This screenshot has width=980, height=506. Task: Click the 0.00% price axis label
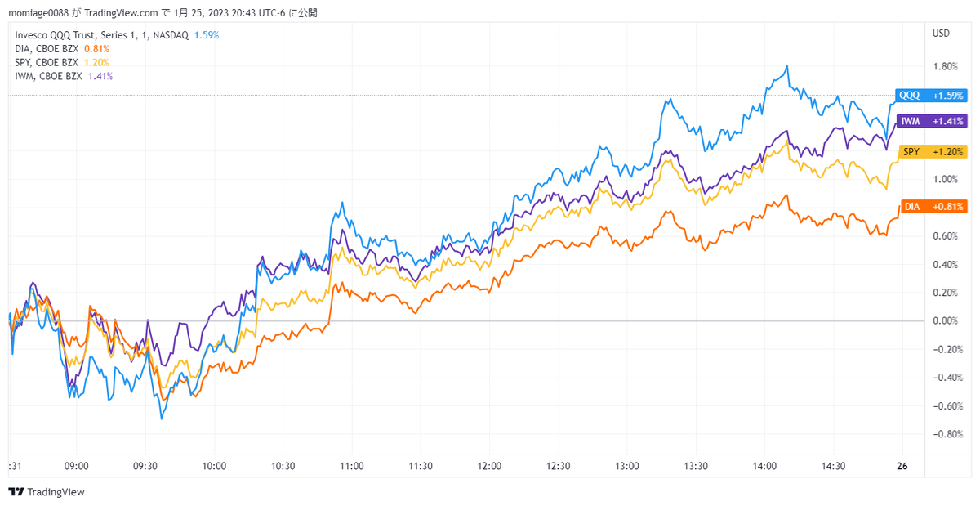[x=945, y=321]
